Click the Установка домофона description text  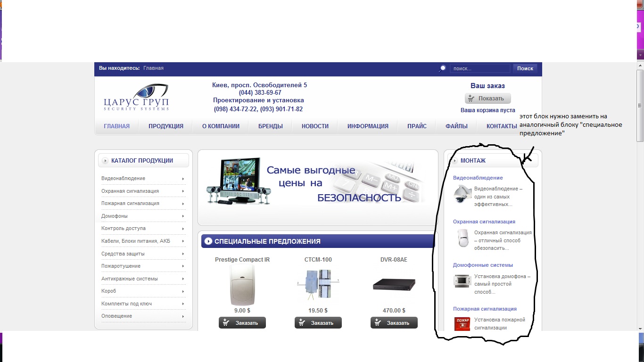tap(503, 284)
